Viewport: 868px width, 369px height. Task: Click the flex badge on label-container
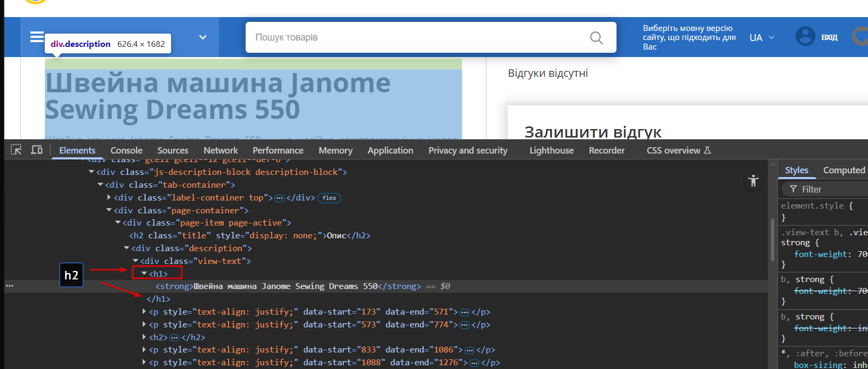point(329,198)
